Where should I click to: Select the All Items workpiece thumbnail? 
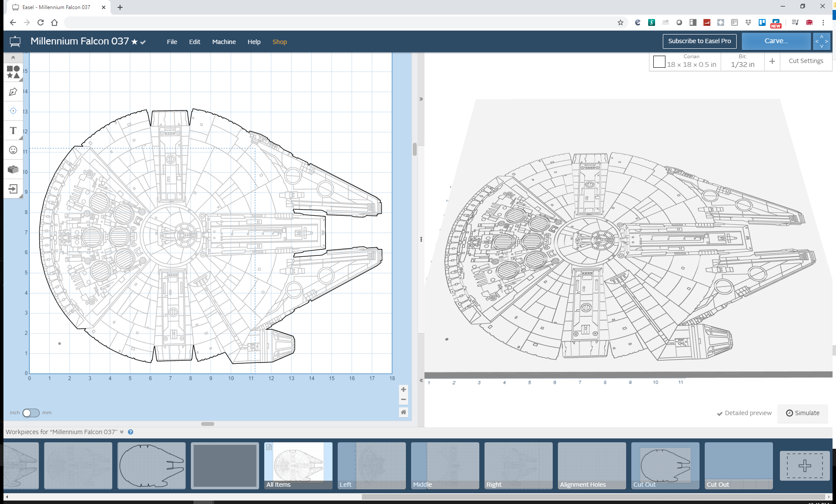click(x=298, y=465)
